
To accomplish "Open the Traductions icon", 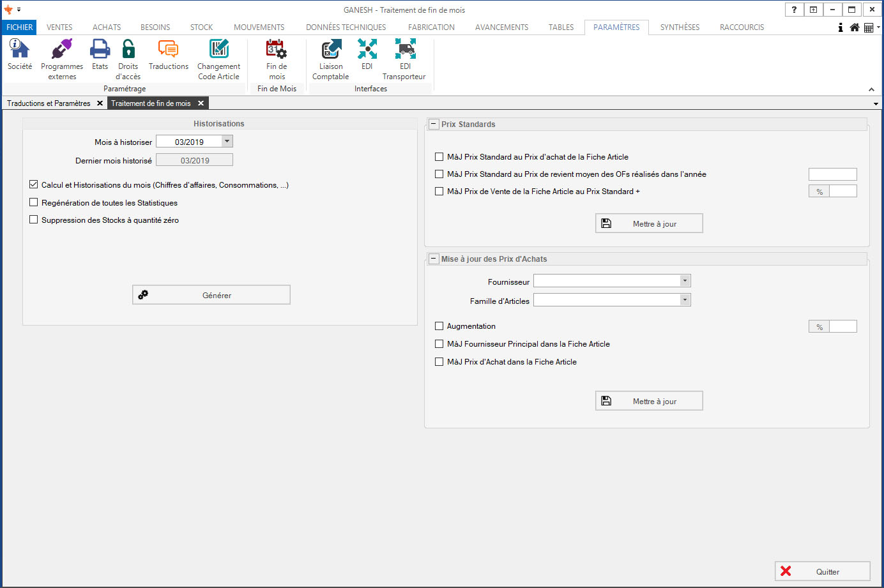I will 168,50.
